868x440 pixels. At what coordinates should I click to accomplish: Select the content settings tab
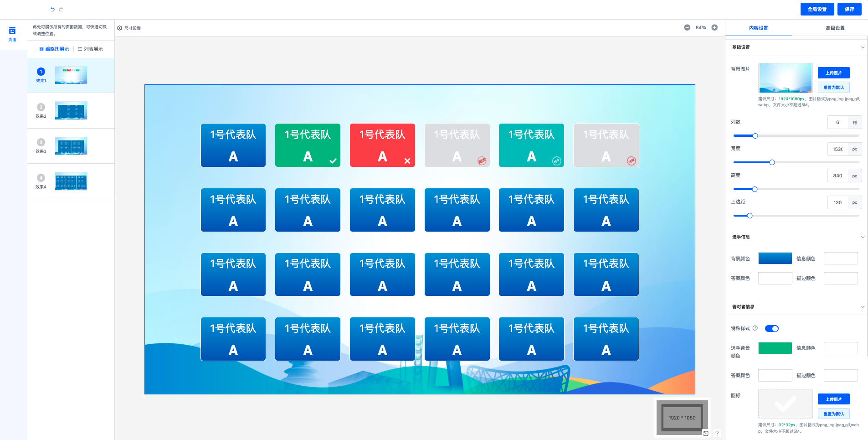coord(758,28)
